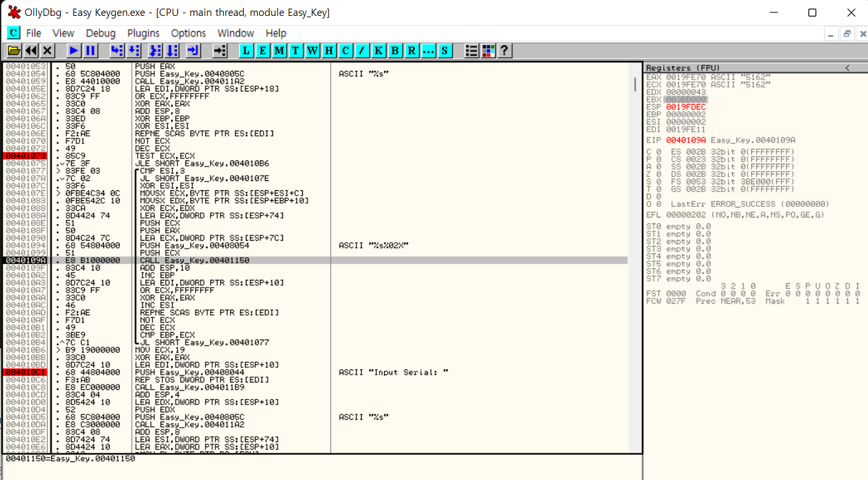Select the EIP value 0040109A
Image resolution: width=868 pixels, height=480 pixels.
coord(686,140)
